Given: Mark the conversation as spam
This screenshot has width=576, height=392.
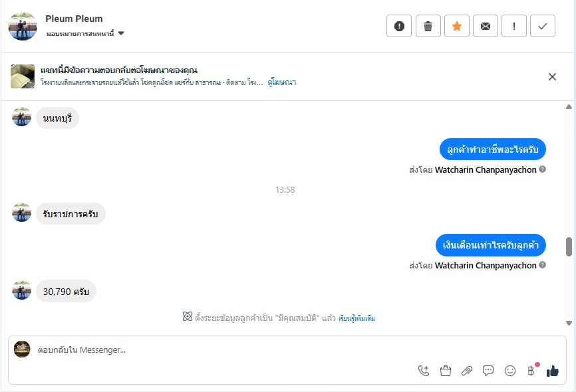Looking at the screenshot, I should (399, 26).
